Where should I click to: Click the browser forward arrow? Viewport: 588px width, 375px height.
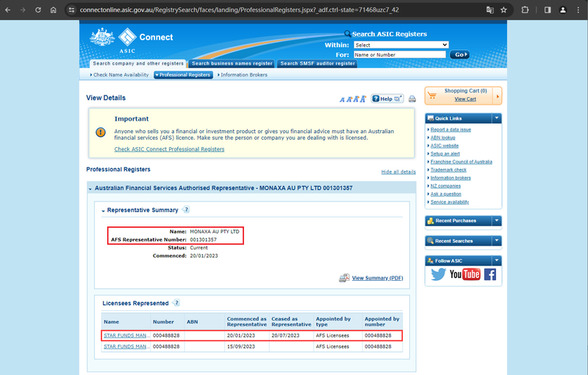23,10
